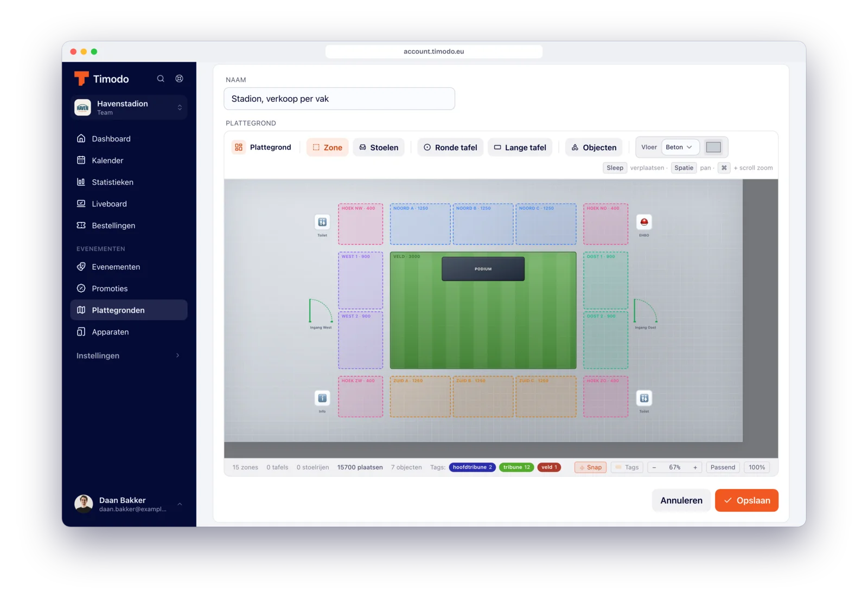Image resolution: width=868 pixels, height=599 pixels.
Task: Open Apparaten page
Action: point(129,332)
